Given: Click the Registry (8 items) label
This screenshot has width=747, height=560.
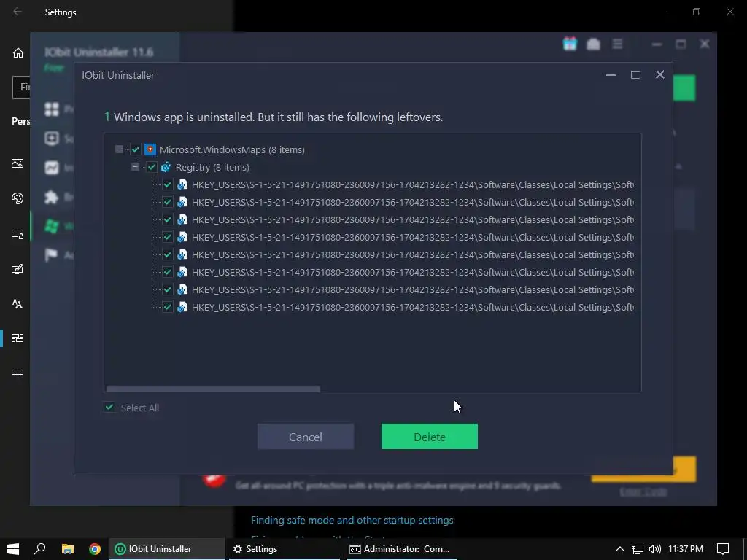Looking at the screenshot, I should [212, 167].
